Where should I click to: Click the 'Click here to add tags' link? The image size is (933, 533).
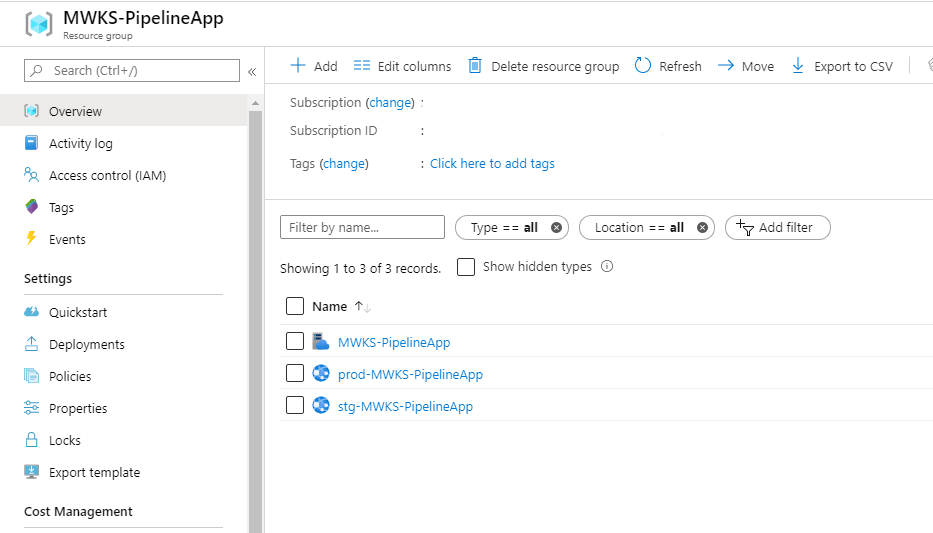tap(492, 164)
